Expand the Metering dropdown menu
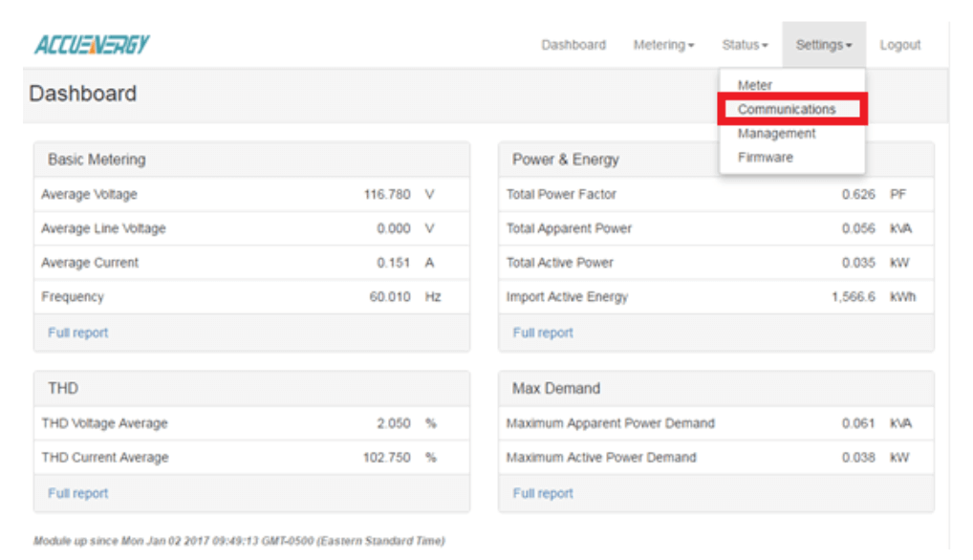This screenshot has width=973, height=560. 663,45
